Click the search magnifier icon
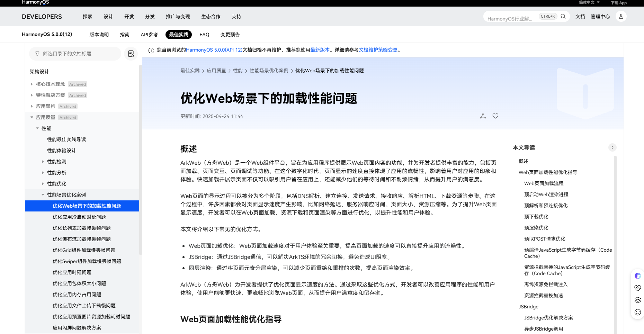The width and height of the screenshot is (644, 334). 563,16
